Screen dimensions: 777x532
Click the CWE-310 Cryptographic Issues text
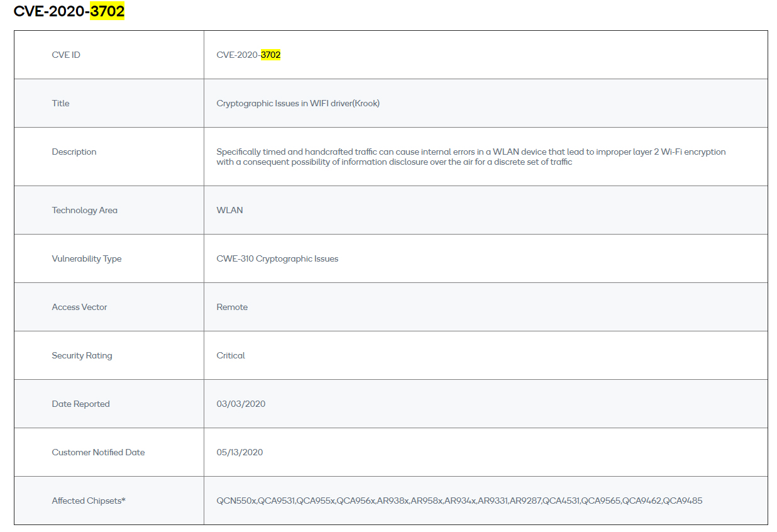pyautogui.click(x=277, y=258)
